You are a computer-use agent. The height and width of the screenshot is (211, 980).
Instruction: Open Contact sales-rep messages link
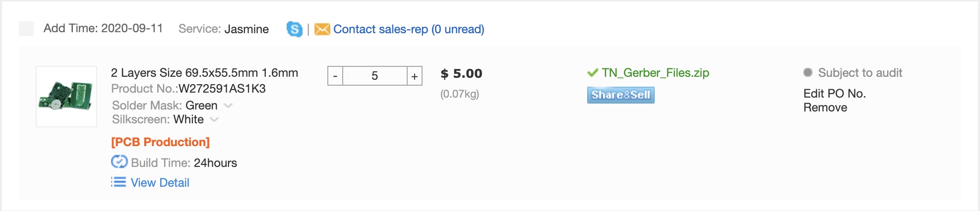tap(408, 29)
